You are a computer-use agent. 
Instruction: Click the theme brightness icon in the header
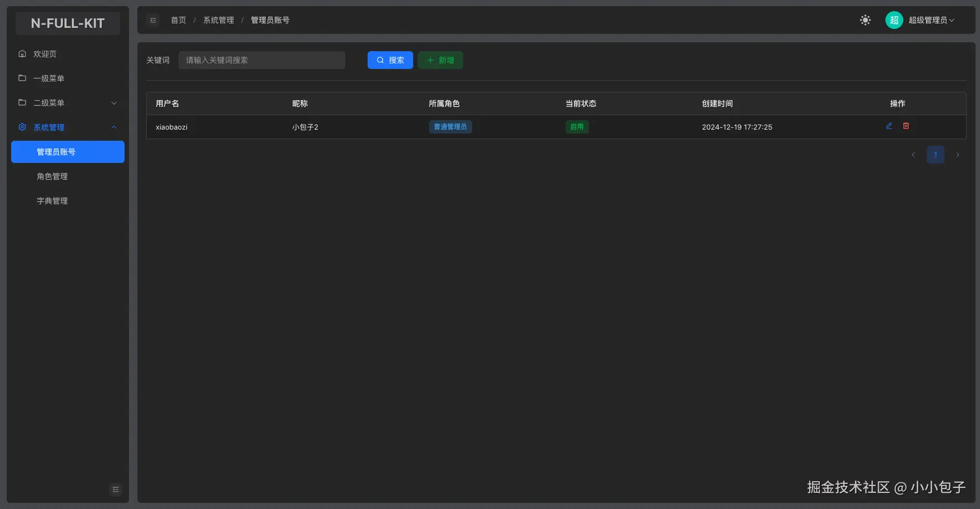(x=865, y=20)
